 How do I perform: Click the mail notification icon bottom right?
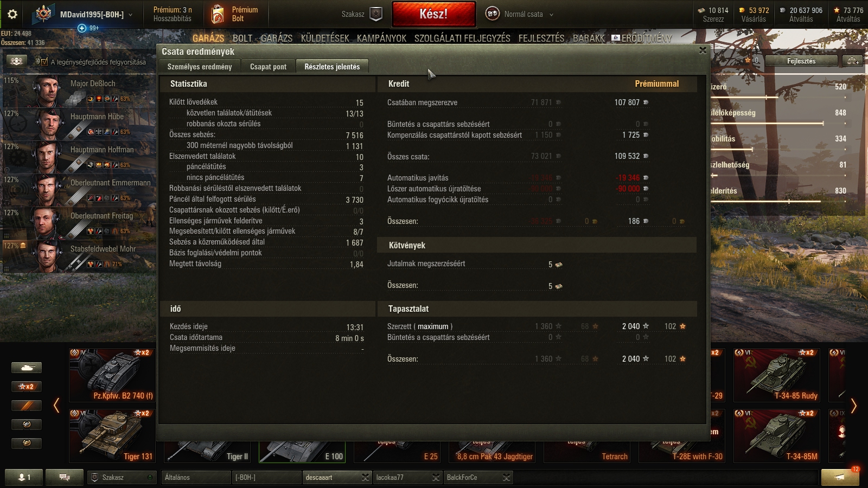pyautogui.click(x=840, y=477)
